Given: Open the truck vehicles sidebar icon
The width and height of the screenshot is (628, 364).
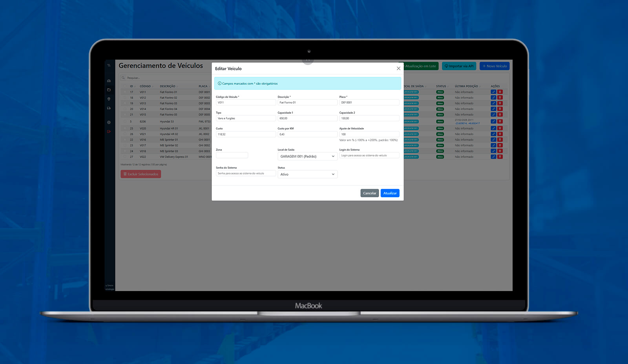Looking at the screenshot, I should [x=109, y=108].
